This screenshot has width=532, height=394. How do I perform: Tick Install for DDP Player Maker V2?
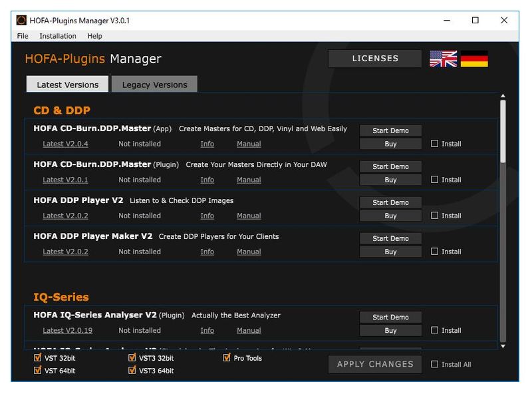[434, 252]
